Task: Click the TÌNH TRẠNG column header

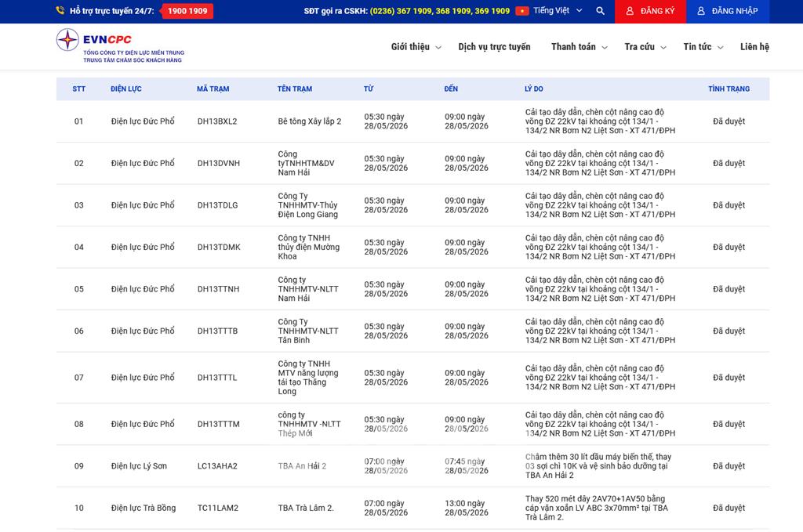Action: [x=729, y=89]
